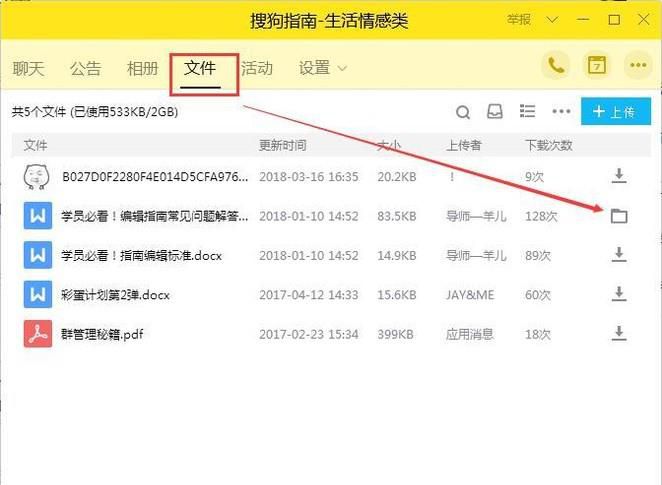The height and width of the screenshot is (485, 662).
Task: Click the 128次 download count
Action: [x=541, y=216]
